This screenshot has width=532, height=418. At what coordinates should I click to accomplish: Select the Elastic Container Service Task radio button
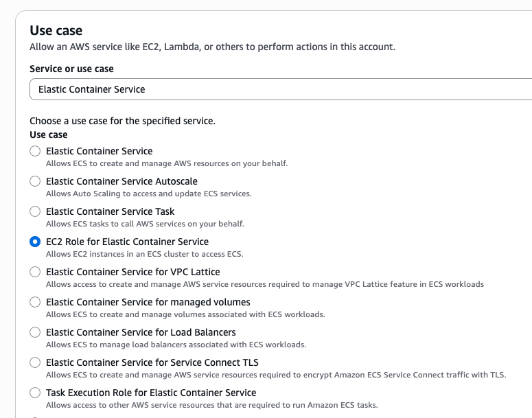[35, 211]
